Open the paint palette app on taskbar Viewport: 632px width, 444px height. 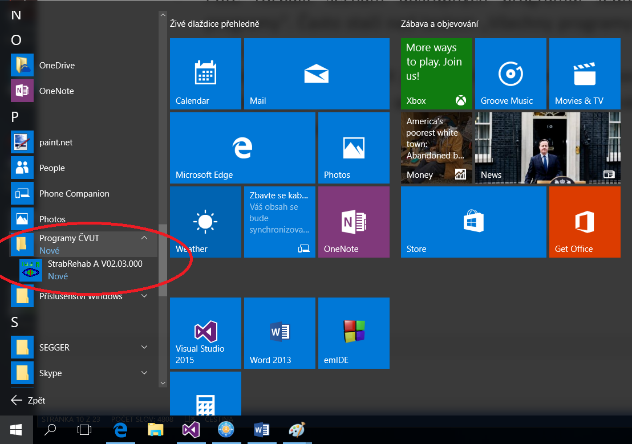[297, 430]
